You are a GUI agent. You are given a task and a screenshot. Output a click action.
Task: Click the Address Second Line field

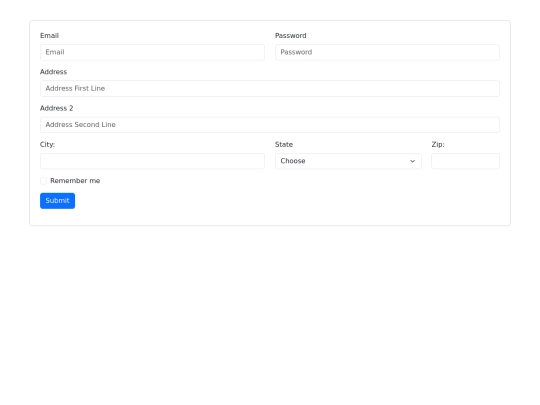270,125
